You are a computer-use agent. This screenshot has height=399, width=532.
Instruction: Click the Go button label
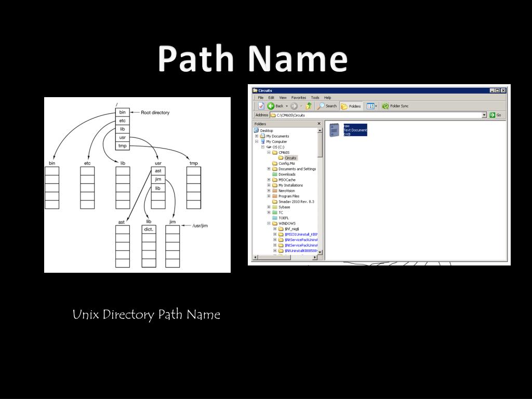tap(499, 115)
